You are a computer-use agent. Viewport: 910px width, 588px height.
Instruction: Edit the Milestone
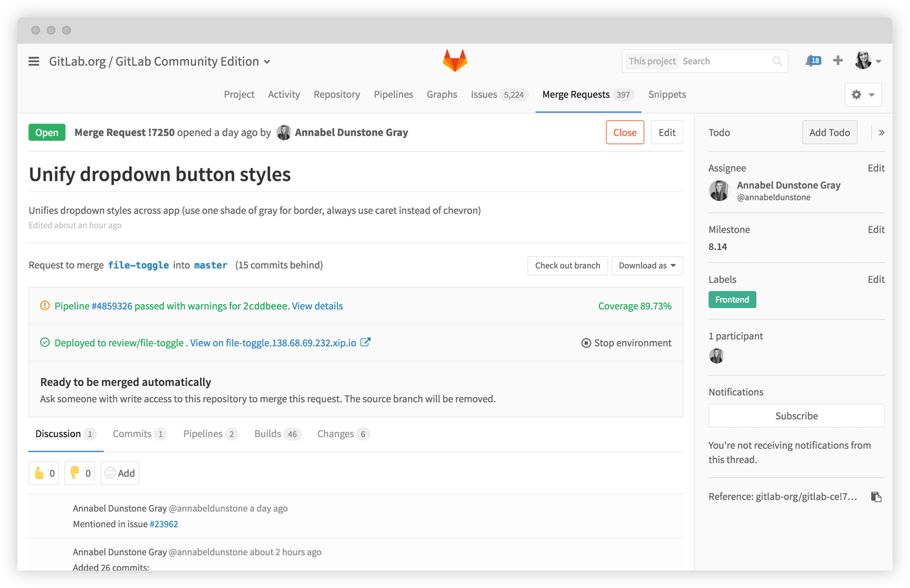click(x=876, y=230)
